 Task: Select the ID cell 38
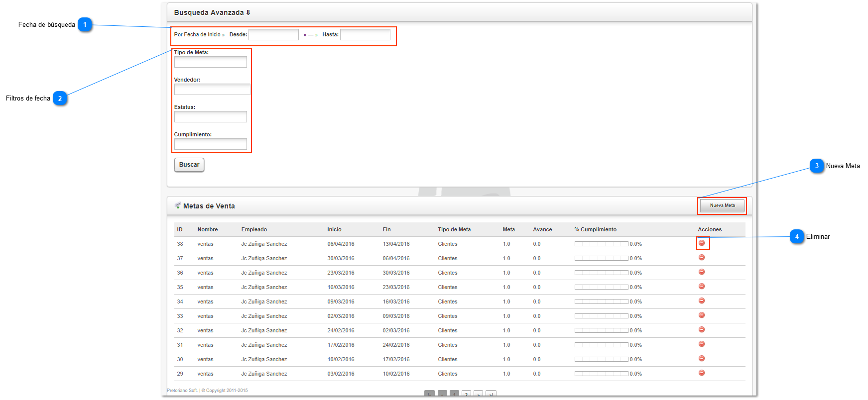click(180, 244)
